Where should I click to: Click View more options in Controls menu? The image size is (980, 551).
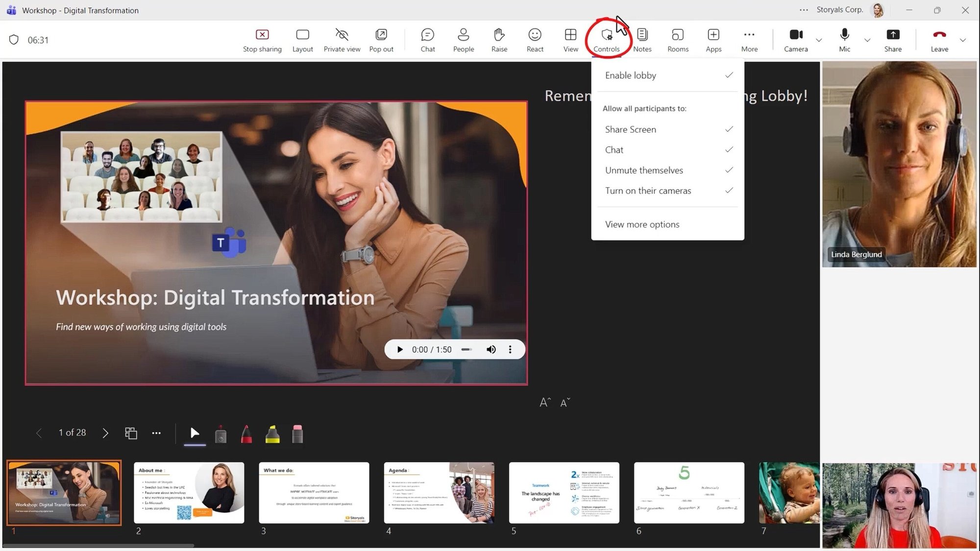click(642, 224)
